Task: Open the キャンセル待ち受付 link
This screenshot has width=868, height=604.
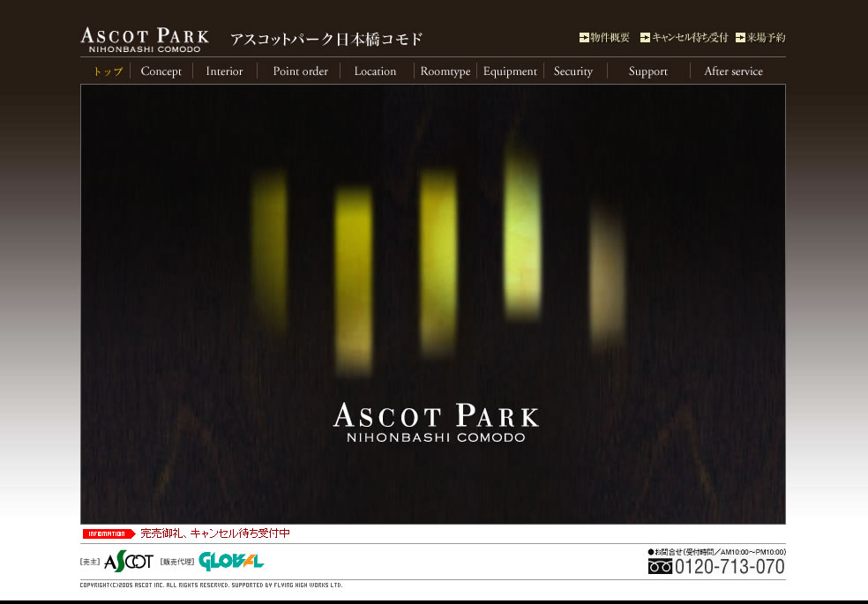Action: (x=690, y=38)
